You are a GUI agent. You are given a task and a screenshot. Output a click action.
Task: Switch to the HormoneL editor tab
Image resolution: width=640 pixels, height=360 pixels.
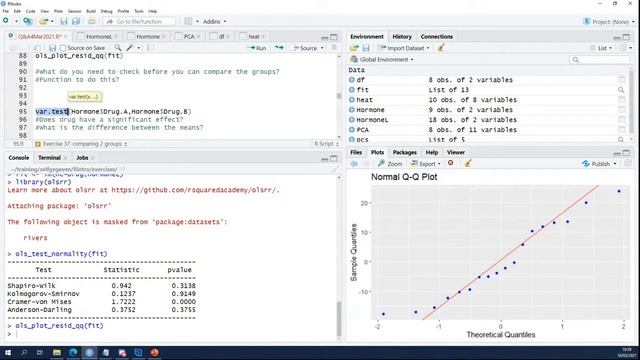[x=98, y=37]
